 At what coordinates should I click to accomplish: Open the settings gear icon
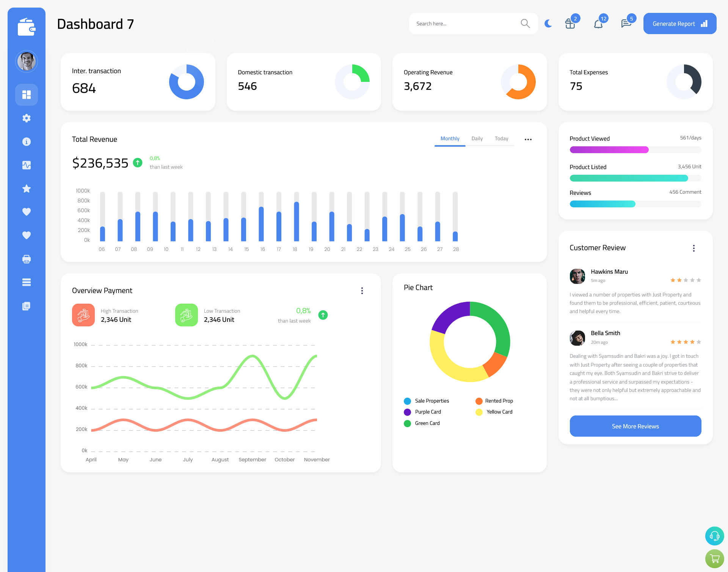click(27, 118)
